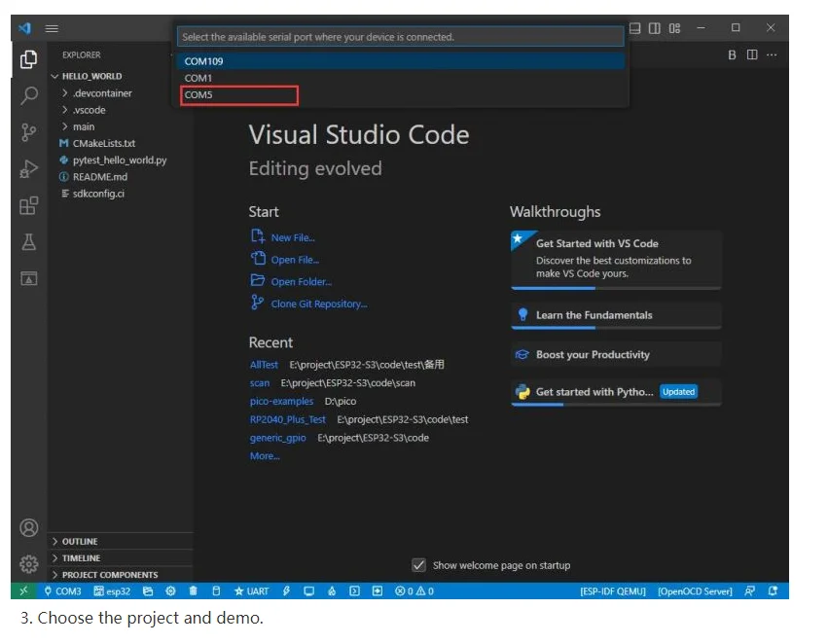Screen dimensions: 828x644
Task: Toggle Show welcome page on startup checkbox
Action: point(418,565)
